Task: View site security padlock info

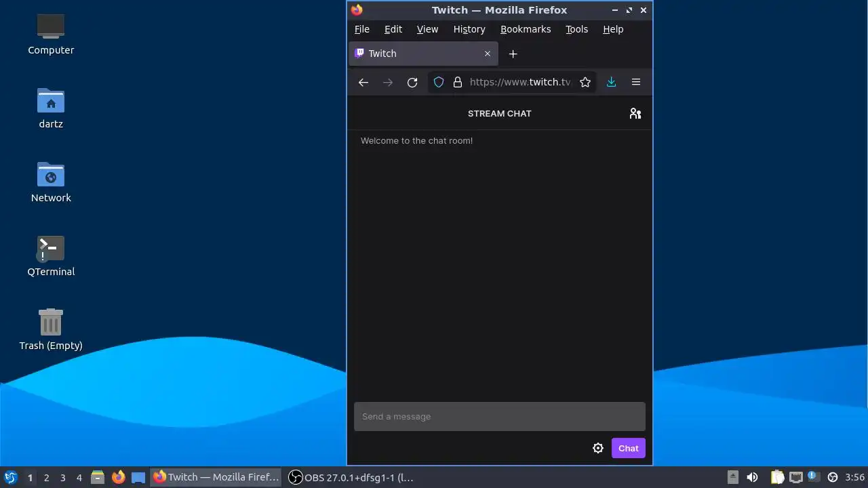Action: [458, 82]
